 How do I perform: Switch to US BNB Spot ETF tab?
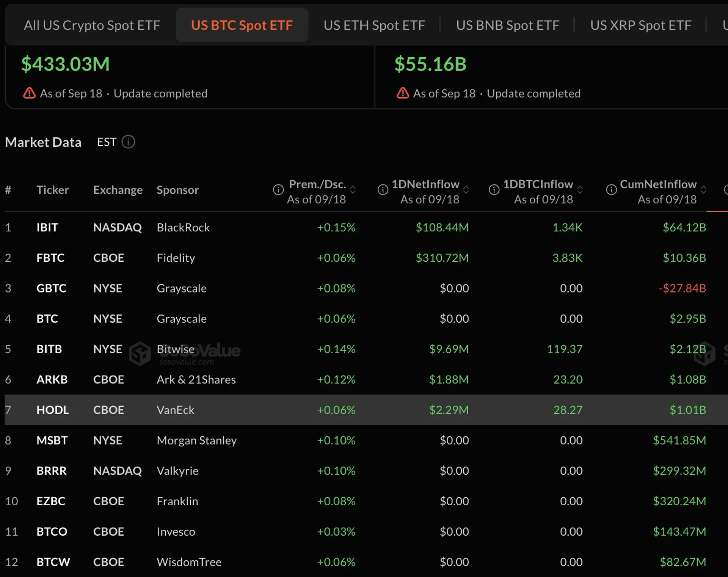[508, 25]
